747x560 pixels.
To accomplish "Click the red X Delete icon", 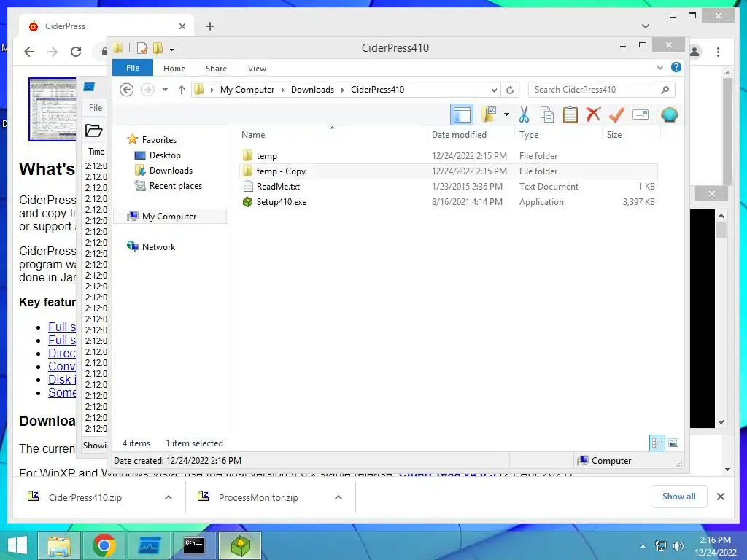I will pyautogui.click(x=593, y=114).
